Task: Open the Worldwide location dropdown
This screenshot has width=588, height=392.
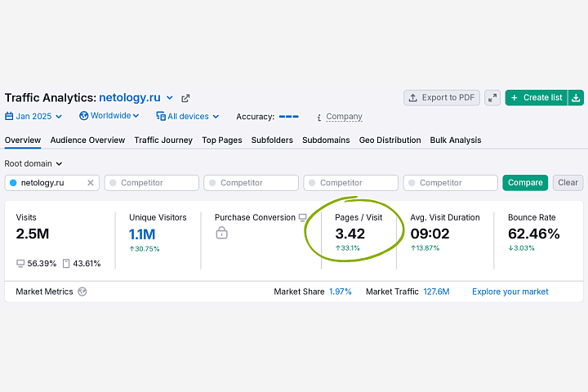Action: click(x=109, y=115)
